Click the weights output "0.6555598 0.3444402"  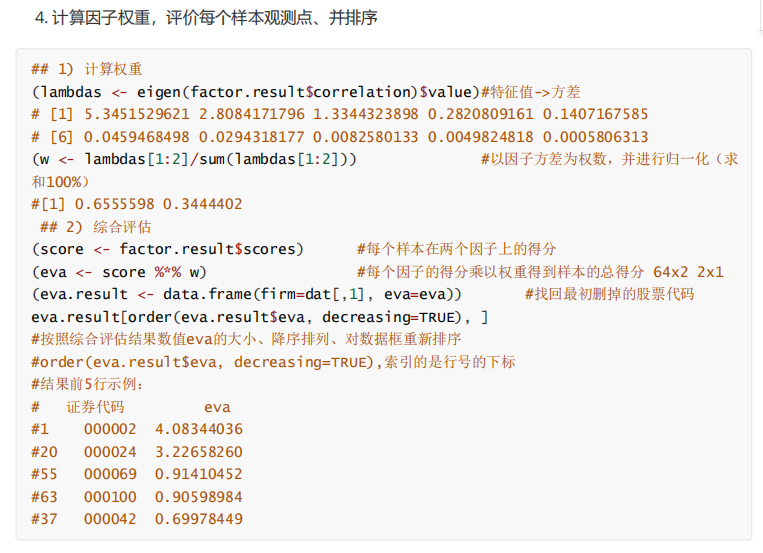pos(154,204)
